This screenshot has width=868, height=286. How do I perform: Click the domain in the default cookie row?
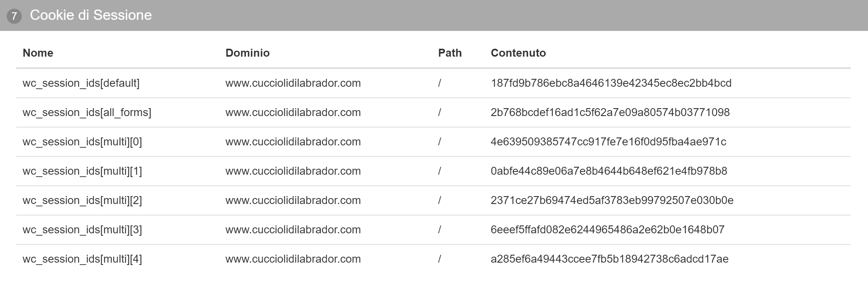click(x=293, y=83)
